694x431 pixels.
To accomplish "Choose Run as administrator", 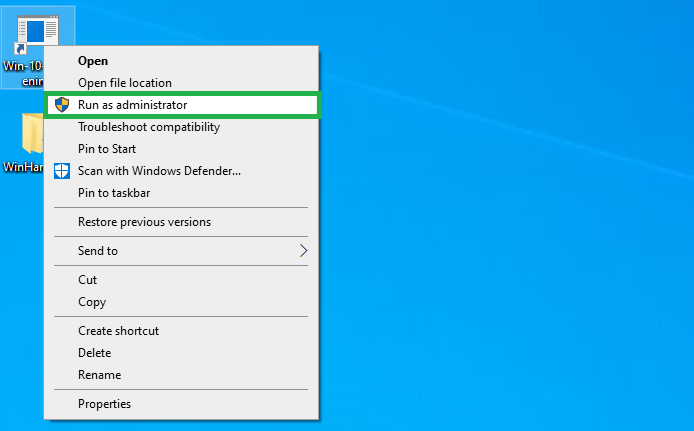I will coord(182,105).
